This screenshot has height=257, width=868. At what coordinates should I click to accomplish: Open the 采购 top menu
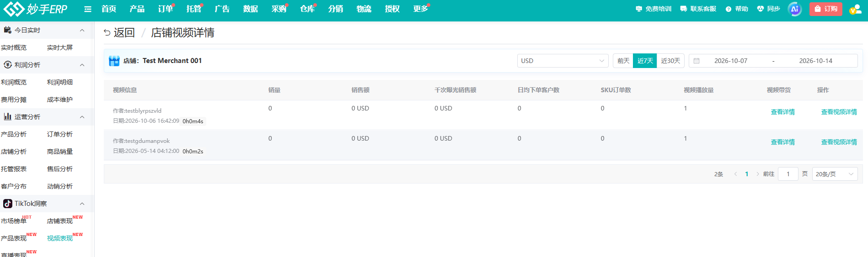[x=279, y=9]
